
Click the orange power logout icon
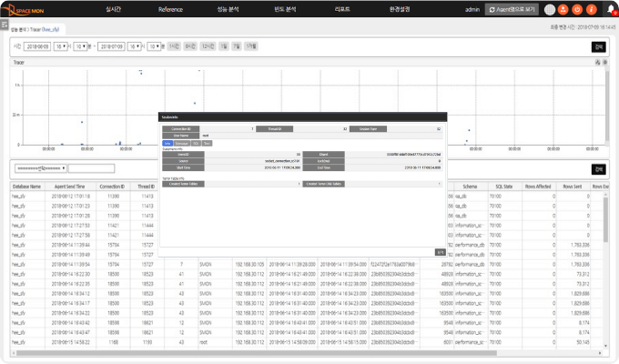577,9
